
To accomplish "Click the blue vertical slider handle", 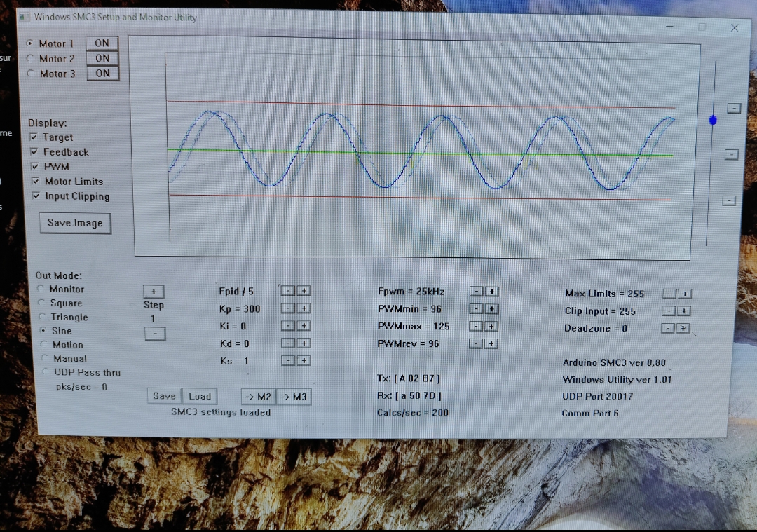I will 713,120.
